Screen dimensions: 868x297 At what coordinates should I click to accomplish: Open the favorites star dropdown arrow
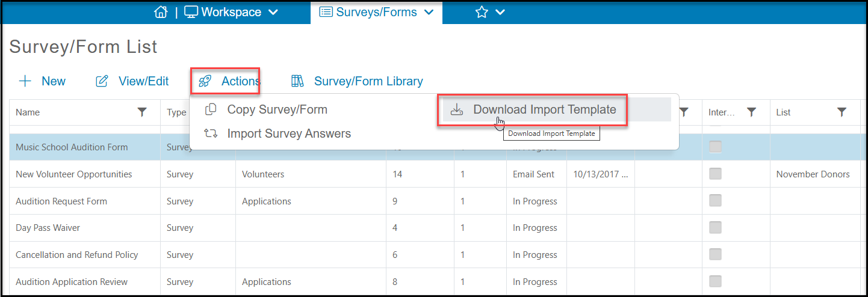click(500, 12)
